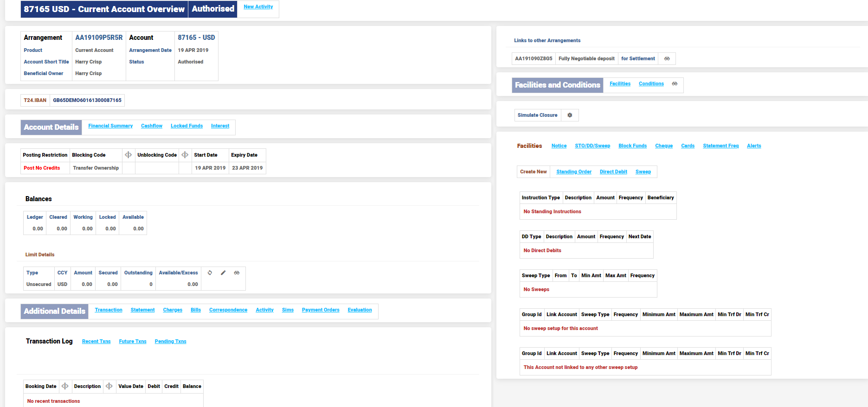The image size is (868, 407).
Task: Click the 'Post No Credits' restriction text
Action: (42, 168)
